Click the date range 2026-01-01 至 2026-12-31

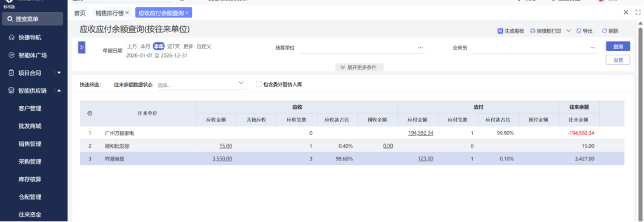pyautogui.click(x=156, y=55)
